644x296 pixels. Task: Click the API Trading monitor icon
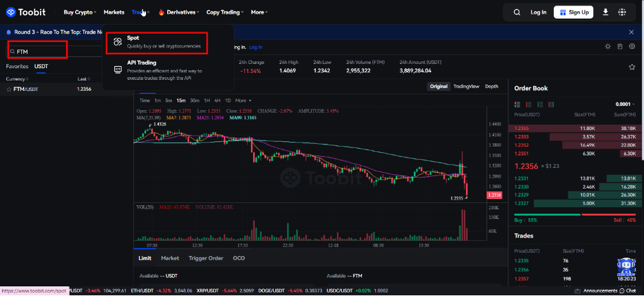(x=118, y=70)
